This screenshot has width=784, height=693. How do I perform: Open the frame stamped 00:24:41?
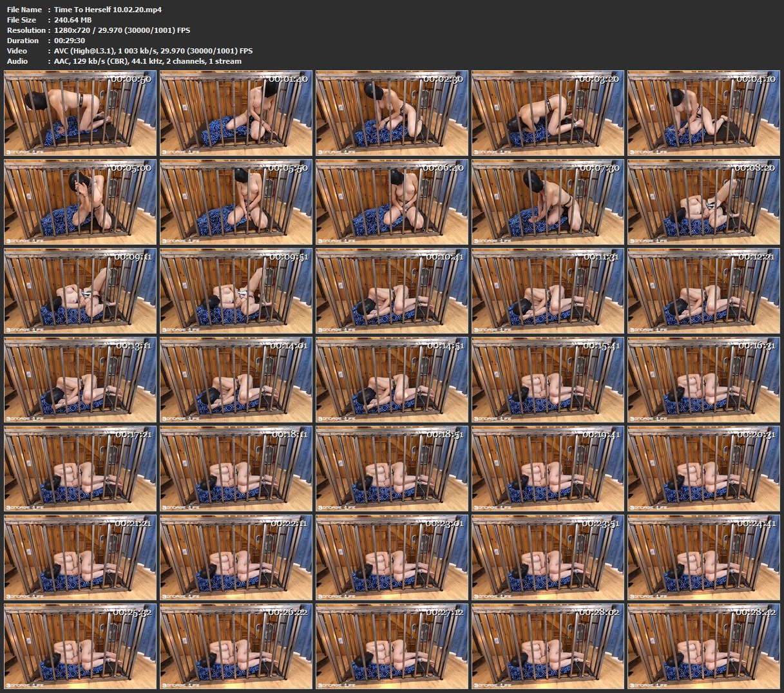tap(703, 558)
